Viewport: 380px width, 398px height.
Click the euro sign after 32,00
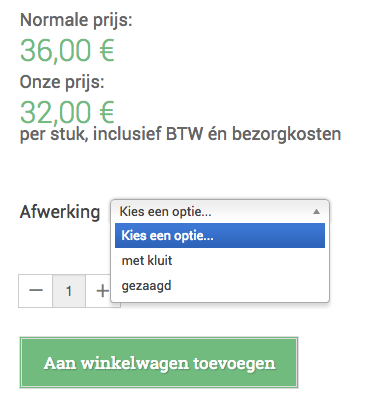pos(107,112)
